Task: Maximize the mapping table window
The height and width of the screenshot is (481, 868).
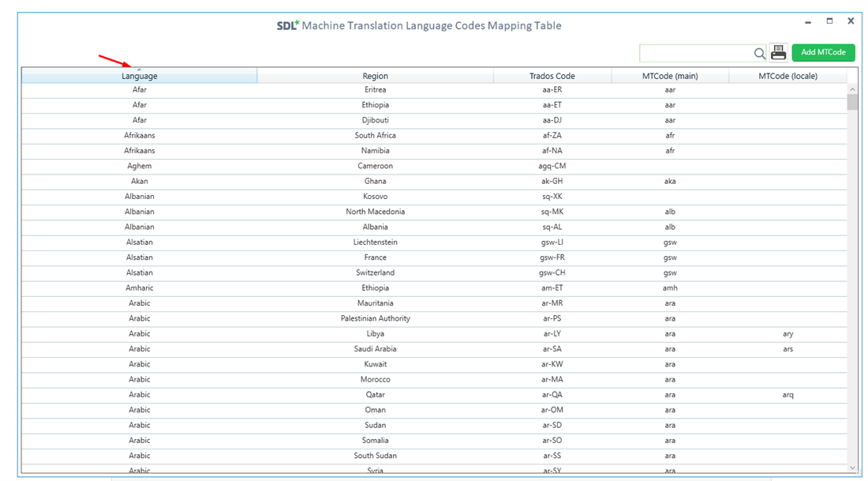Action: [829, 21]
